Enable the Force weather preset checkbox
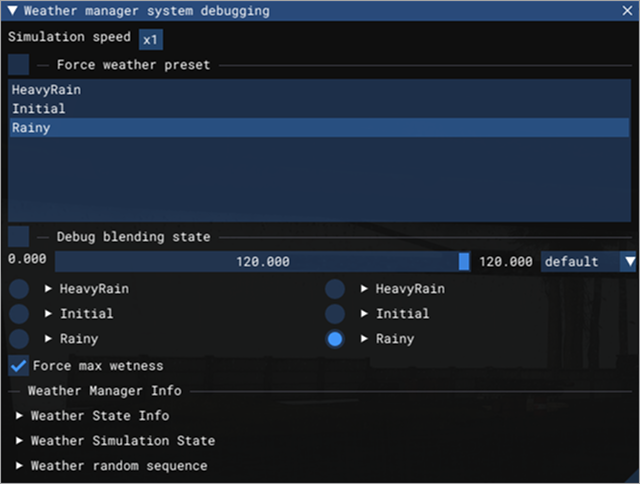The width and height of the screenshot is (640, 484). [19, 64]
